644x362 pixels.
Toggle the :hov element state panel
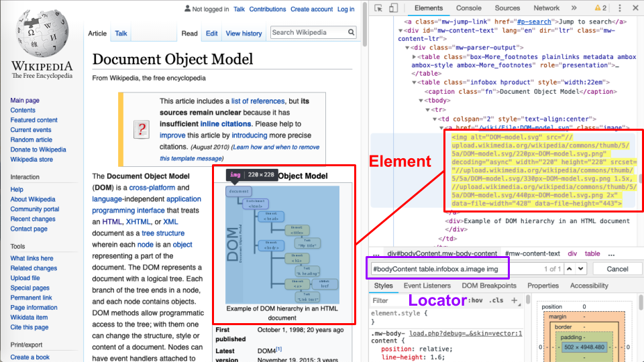tap(476, 300)
